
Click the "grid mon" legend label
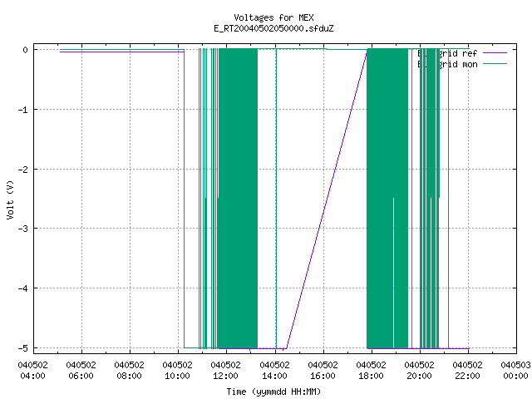tap(458, 64)
